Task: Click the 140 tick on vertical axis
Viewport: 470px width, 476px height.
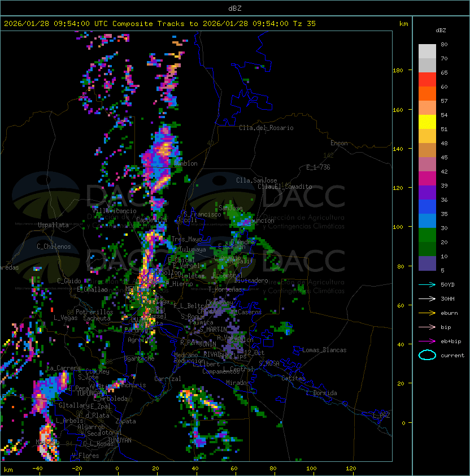Action: [398, 149]
